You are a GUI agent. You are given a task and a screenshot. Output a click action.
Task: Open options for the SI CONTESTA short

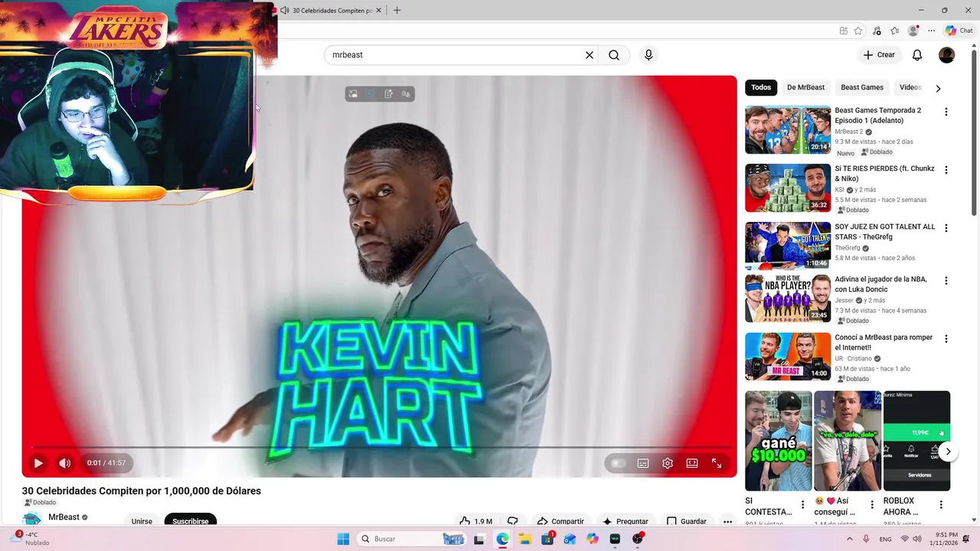click(x=802, y=505)
